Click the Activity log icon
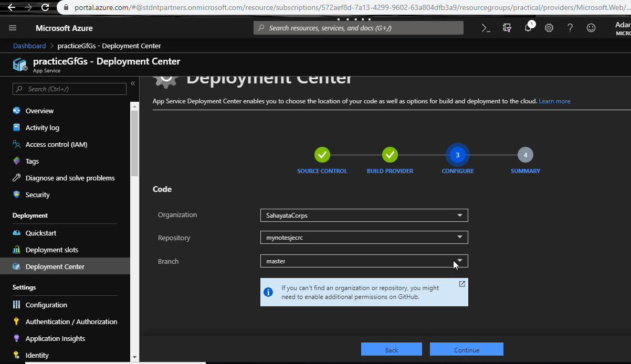The image size is (631, 364). pos(16,127)
